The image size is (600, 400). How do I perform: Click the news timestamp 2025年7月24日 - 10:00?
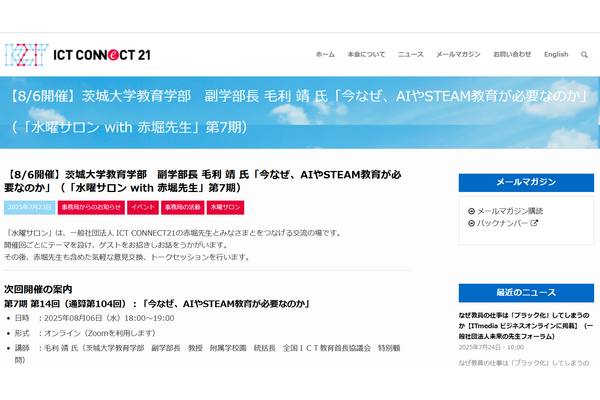click(x=491, y=348)
